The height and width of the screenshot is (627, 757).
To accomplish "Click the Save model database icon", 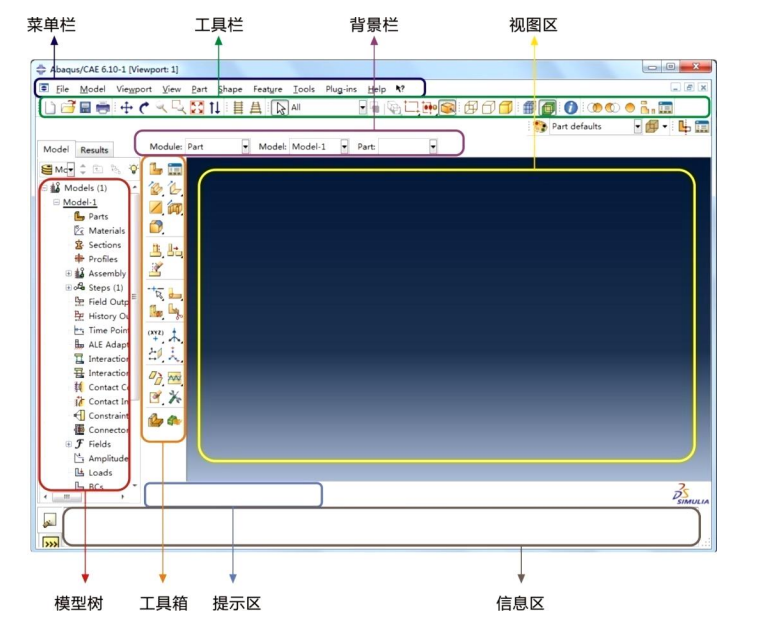I will [x=85, y=107].
